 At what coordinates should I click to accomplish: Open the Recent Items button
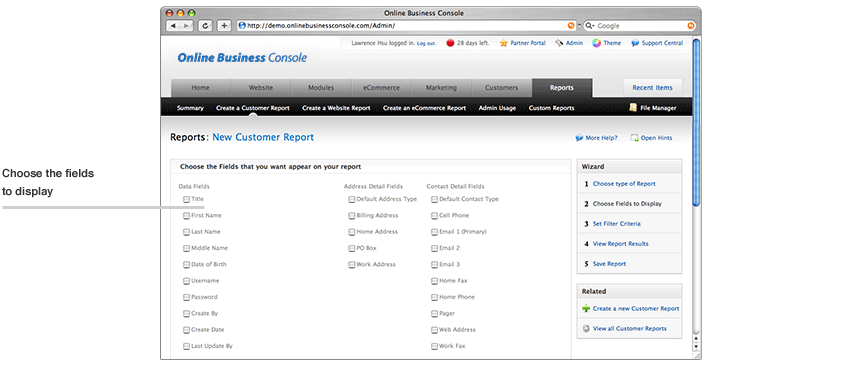point(652,88)
